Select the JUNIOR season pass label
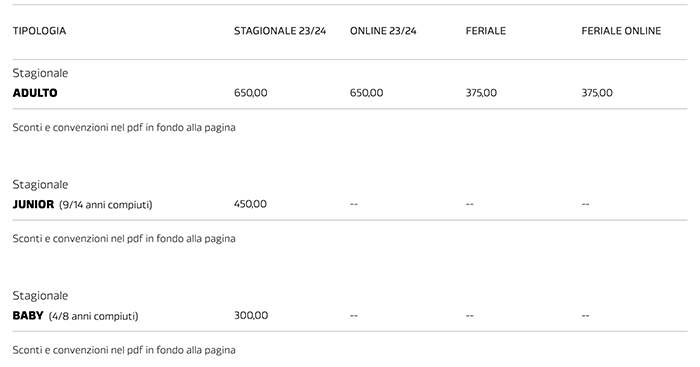 [x=33, y=204]
